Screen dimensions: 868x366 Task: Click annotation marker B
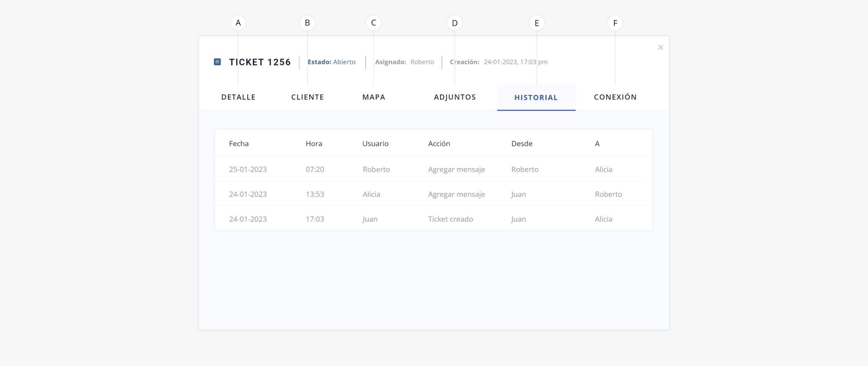click(x=307, y=23)
